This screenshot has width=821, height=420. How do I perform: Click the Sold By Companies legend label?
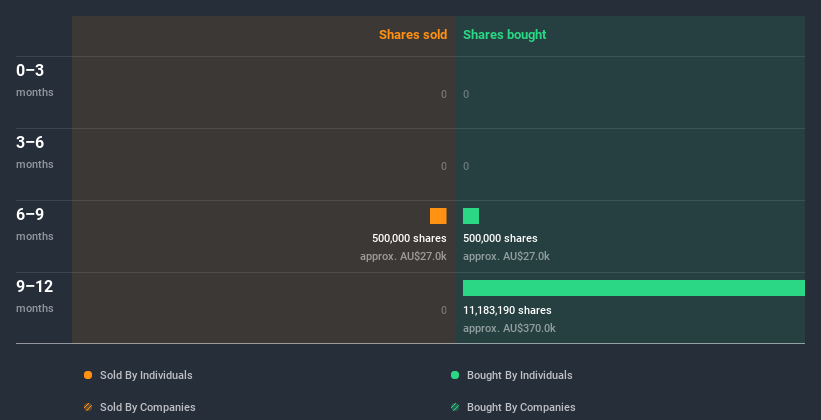tap(148, 407)
